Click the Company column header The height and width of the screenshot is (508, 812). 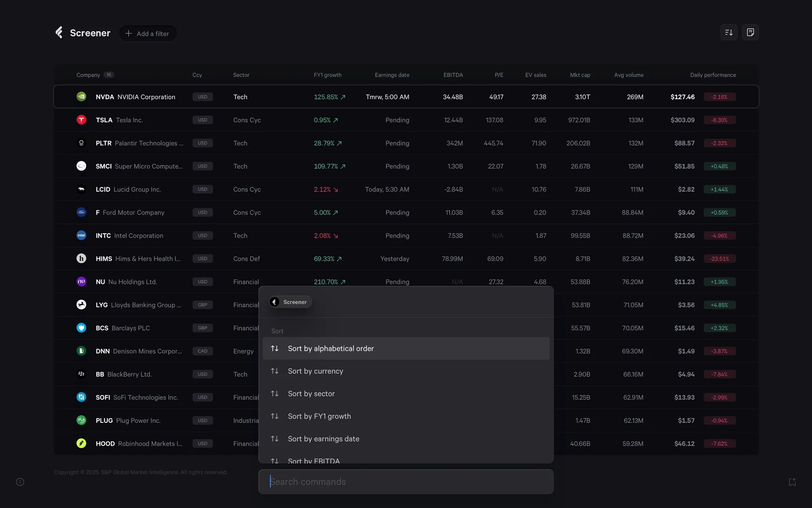point(88,75)
